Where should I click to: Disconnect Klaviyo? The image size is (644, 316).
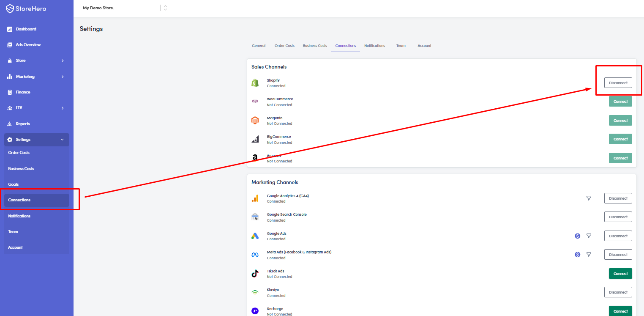(x=618, y=292)
